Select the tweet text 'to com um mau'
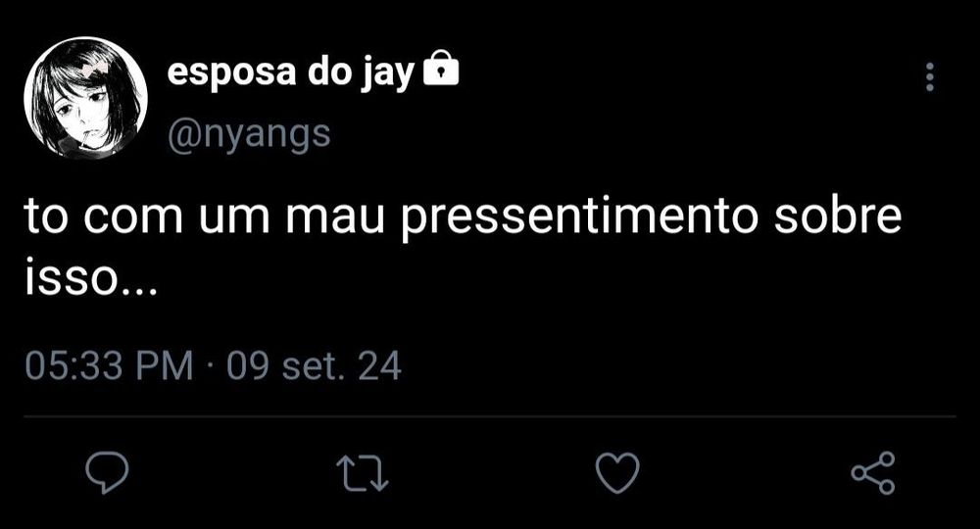Image resolution: width=980 pixels, height=529 pixels. tap(205, 216)
